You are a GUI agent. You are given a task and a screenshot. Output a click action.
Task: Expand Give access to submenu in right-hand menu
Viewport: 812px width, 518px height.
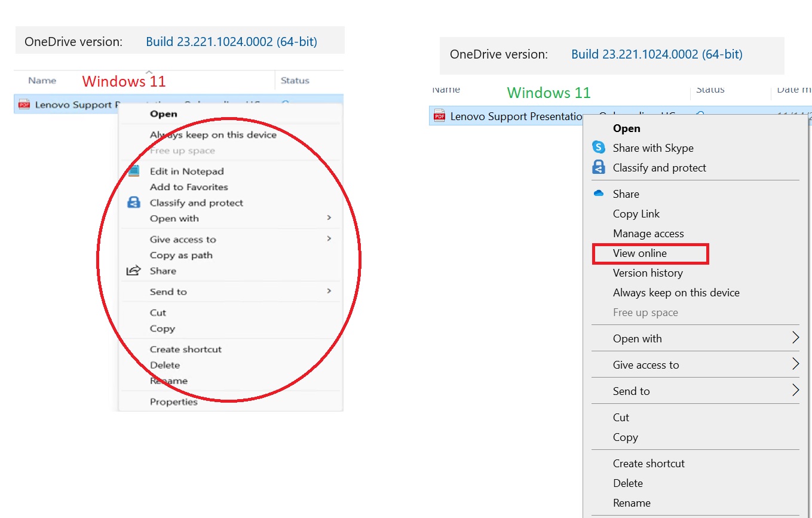coord(795,364)
